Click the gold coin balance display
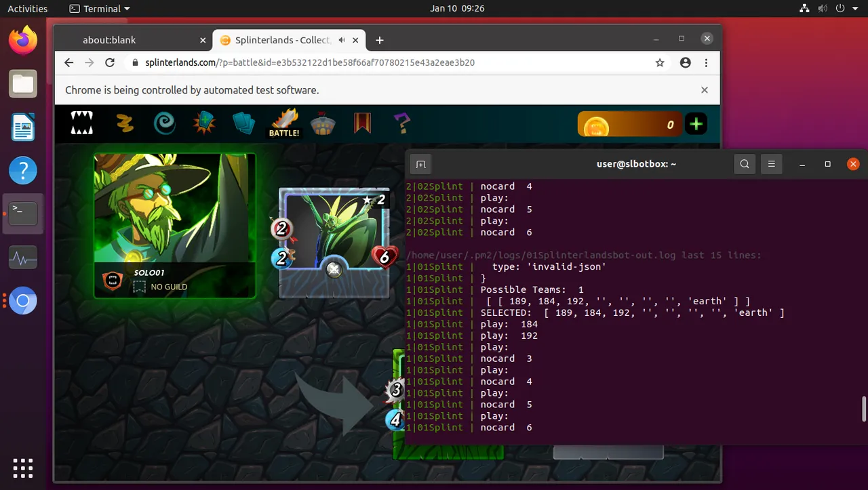The image size is (868, 490). [629, 125]
